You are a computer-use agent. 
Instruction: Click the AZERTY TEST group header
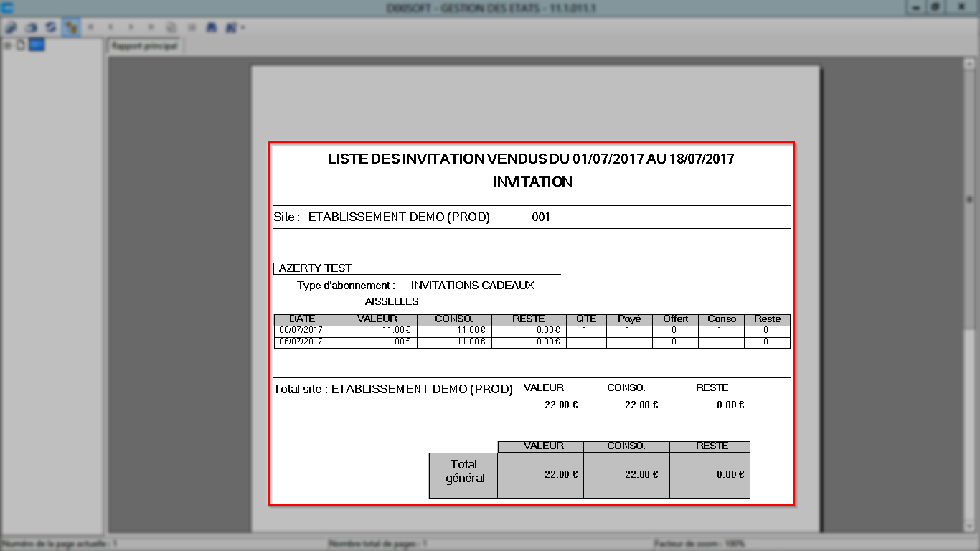point(316,268)
